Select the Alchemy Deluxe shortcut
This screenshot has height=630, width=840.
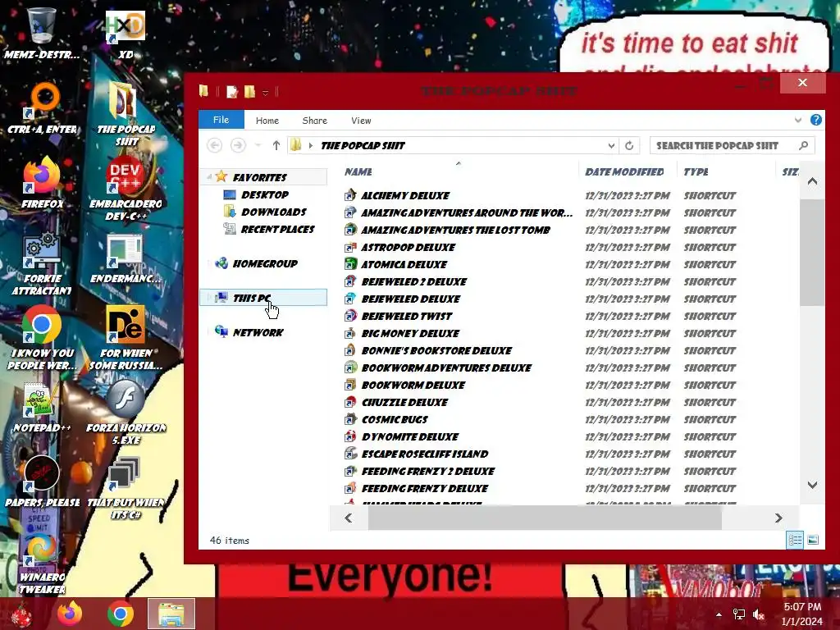point(405,195)
